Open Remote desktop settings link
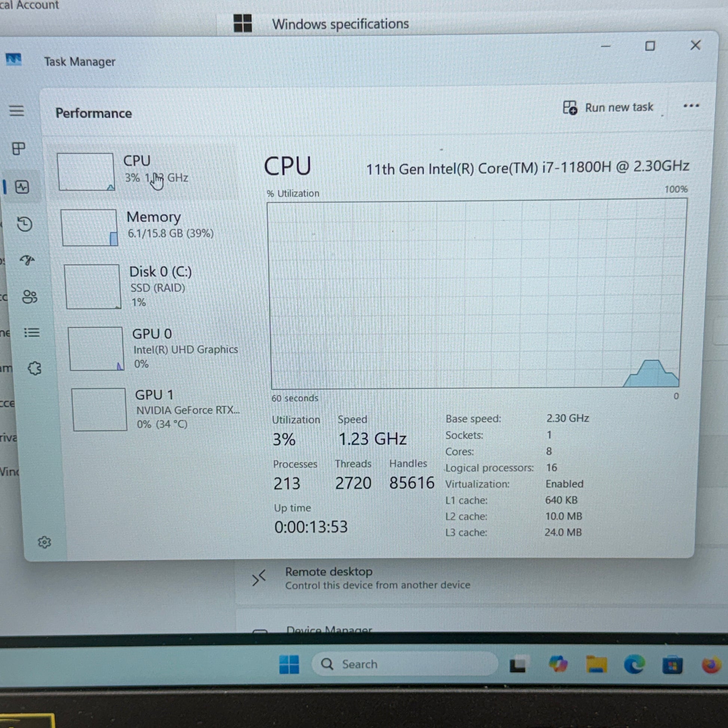This screenshot has height=728, width=728. click(328, 572)
